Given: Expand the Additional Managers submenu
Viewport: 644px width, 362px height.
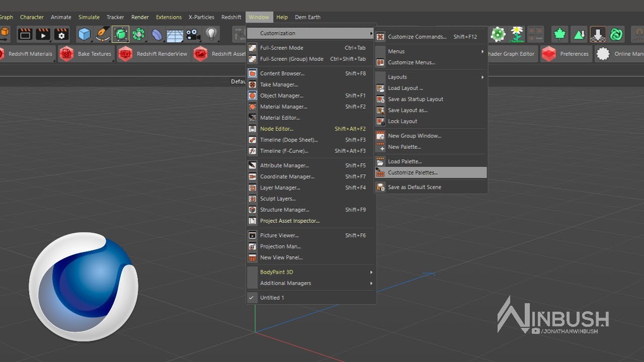Looking at the screenshot, I should (x=311, y=283).
